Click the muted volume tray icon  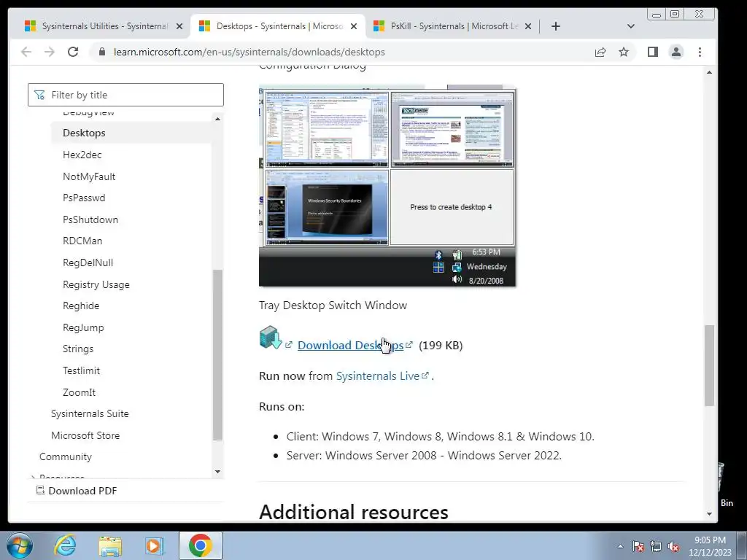point(673,546)
